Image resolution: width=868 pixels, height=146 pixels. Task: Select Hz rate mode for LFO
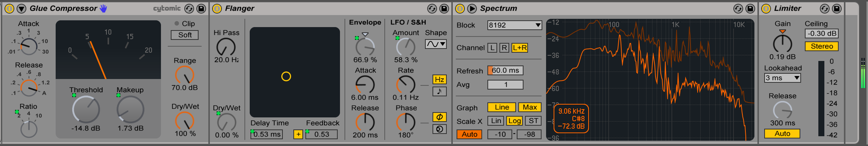point(440,79)
